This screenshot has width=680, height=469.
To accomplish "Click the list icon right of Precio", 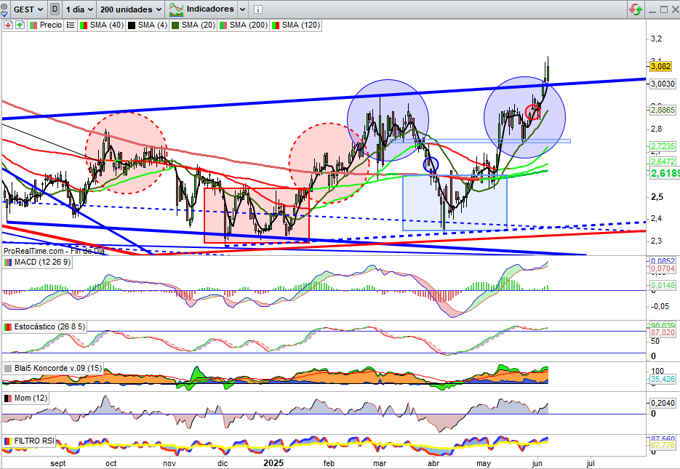I will pos(70,25).
